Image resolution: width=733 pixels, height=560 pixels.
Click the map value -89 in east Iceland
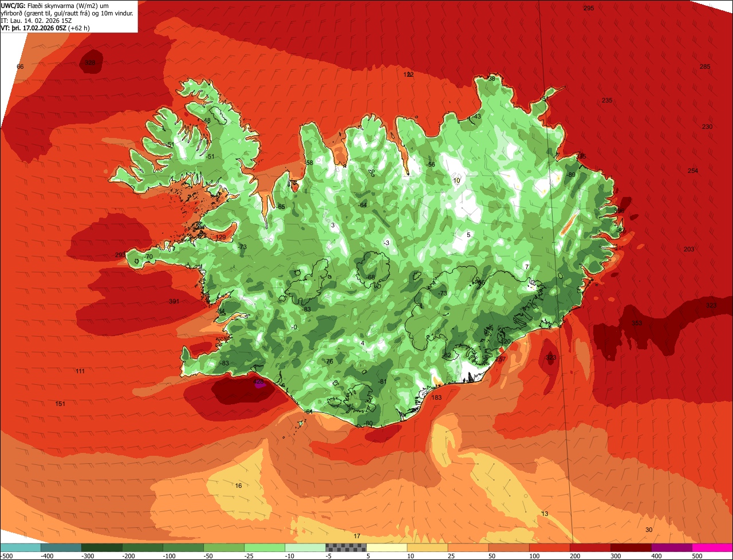pyautogui.click(x=570, y=175)
